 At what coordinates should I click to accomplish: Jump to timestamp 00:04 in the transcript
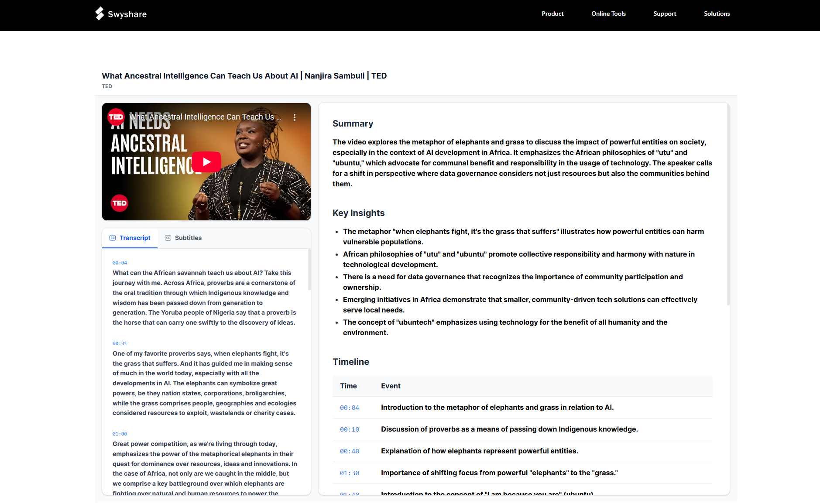pyautogui.click(x=119, y=263)
